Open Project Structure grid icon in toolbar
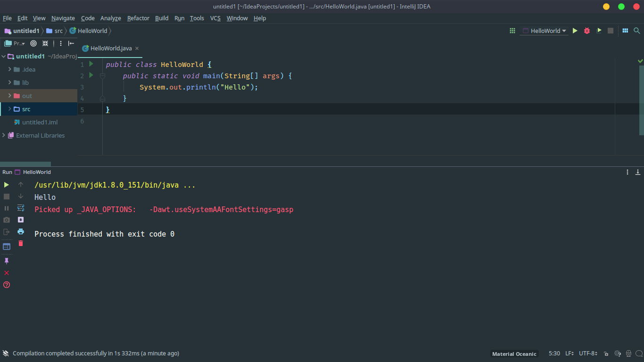Screen dimensions: 644x362 point(625,31)
